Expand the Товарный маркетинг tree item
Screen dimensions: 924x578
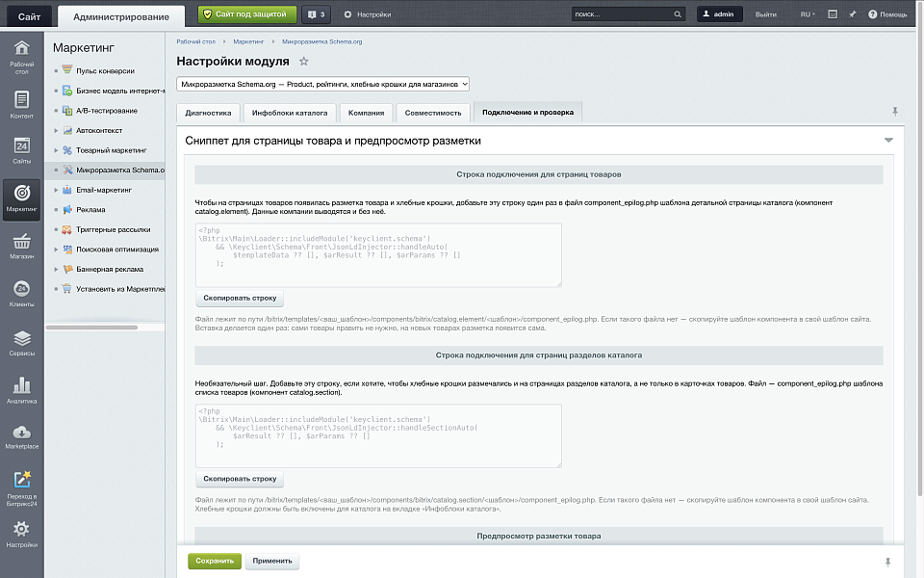pos(56,150)
